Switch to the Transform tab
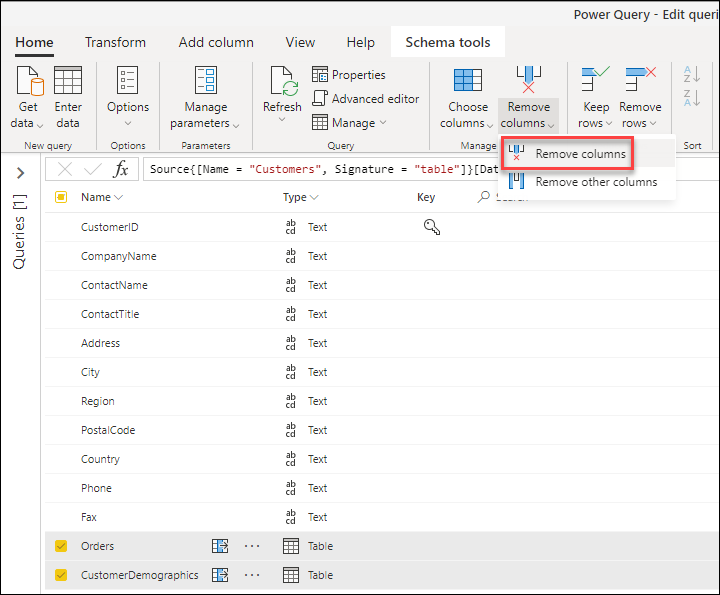Image resolution: width=720 pixels, height=595 pixels. tap(115, 42)
